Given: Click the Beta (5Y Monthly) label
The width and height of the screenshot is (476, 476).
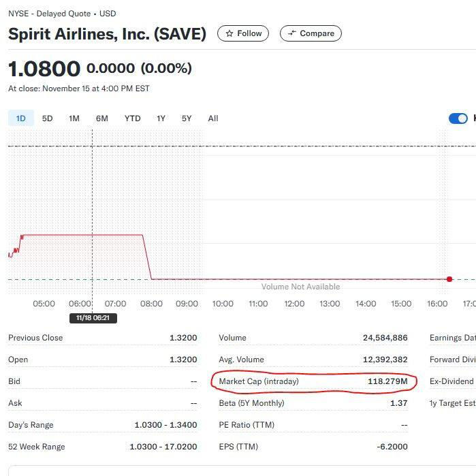Looking at the screenshot, I should point(251,403).
